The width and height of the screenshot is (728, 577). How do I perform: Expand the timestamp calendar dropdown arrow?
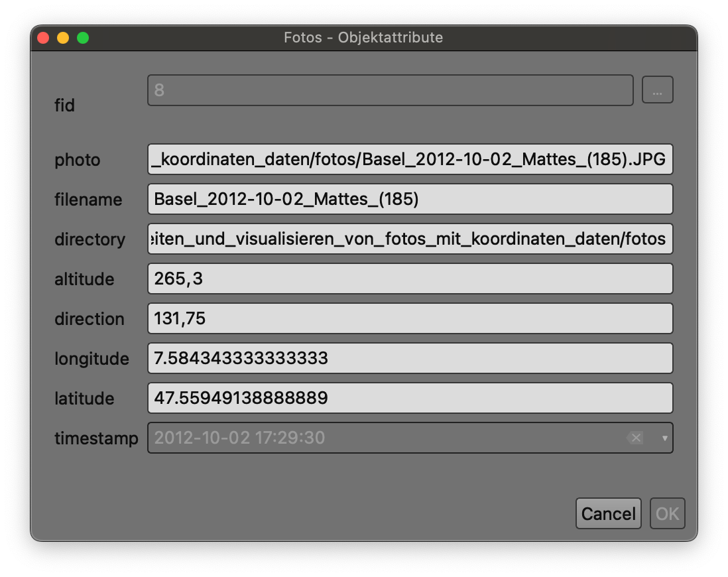click(664, 438)
